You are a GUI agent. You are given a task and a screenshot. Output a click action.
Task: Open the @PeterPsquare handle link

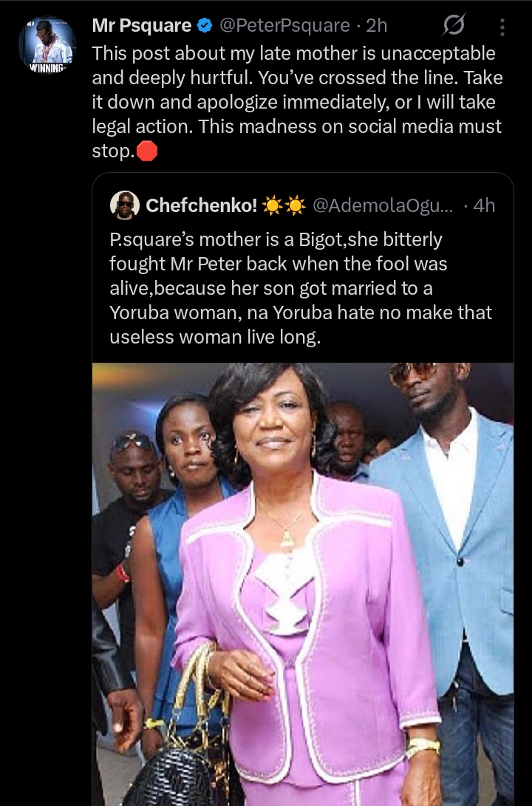pyautogui.click(x=284, y=27)
